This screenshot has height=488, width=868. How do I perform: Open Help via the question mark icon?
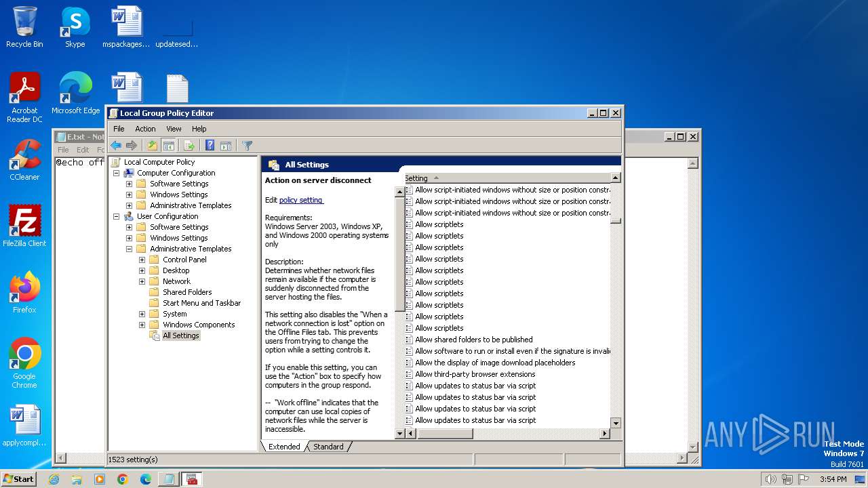tap(210, 146)
